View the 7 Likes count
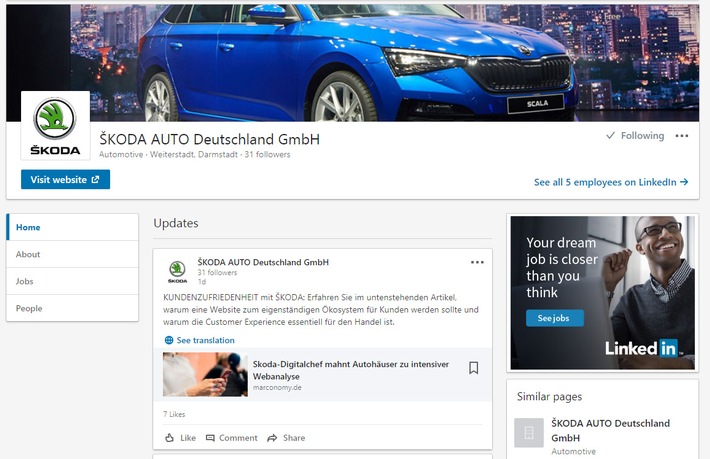This screenshot has height=459, width=710. coord(174,414)
